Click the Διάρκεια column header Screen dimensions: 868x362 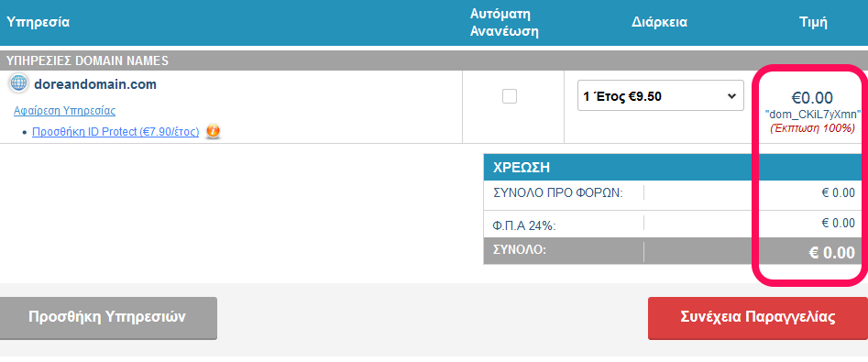pyautogui.click(x=659, y=23)
